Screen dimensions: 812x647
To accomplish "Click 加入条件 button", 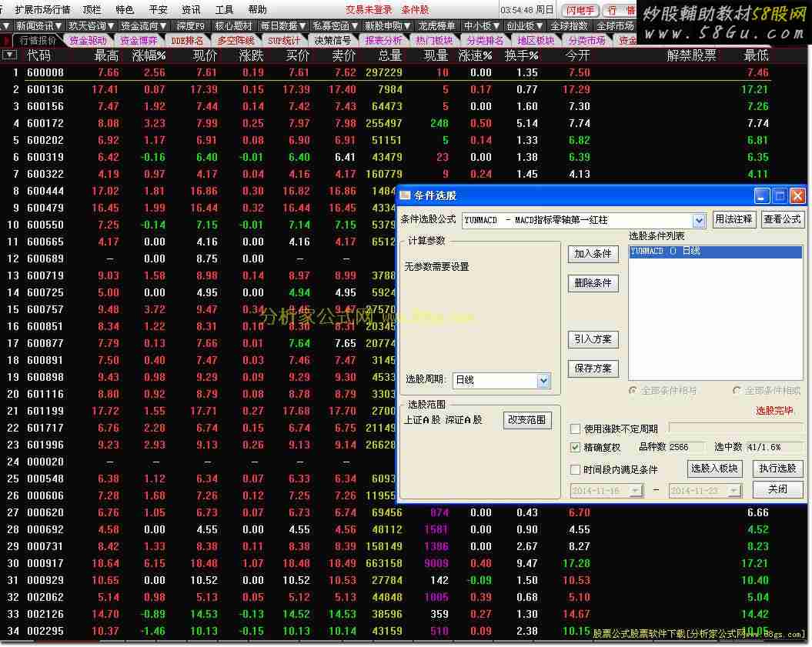I will (593, 254).
